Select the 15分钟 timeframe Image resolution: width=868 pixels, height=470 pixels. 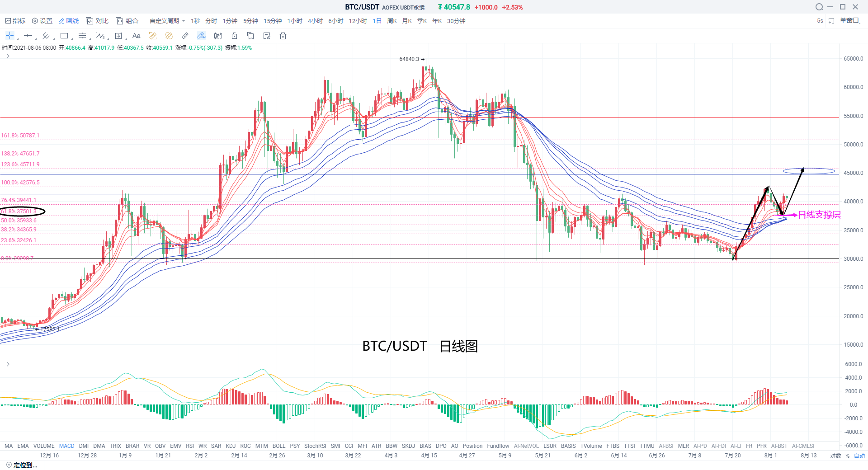coord(273,21)
